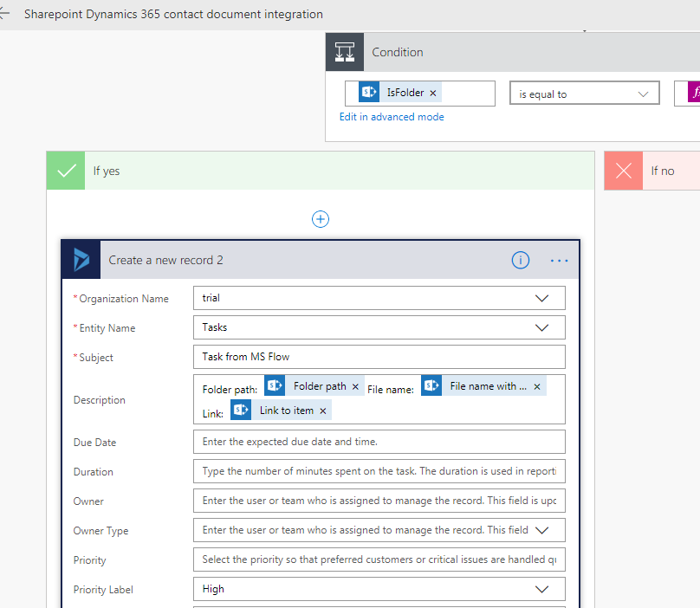Click the red X If no icon

pos(623,171)
